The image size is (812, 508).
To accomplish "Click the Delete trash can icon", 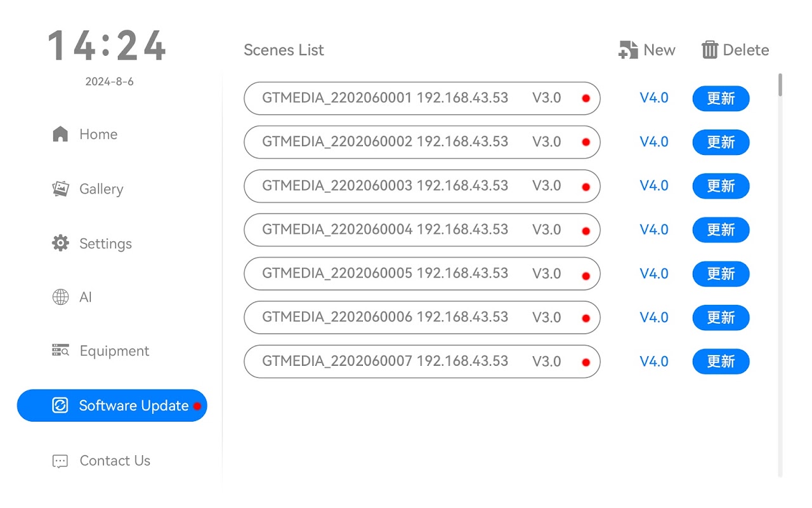I will 709,50.
